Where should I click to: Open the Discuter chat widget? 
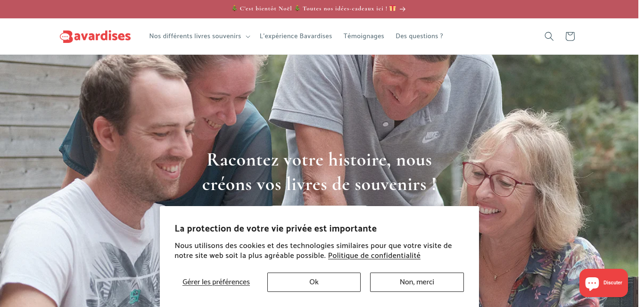(603, 283)
